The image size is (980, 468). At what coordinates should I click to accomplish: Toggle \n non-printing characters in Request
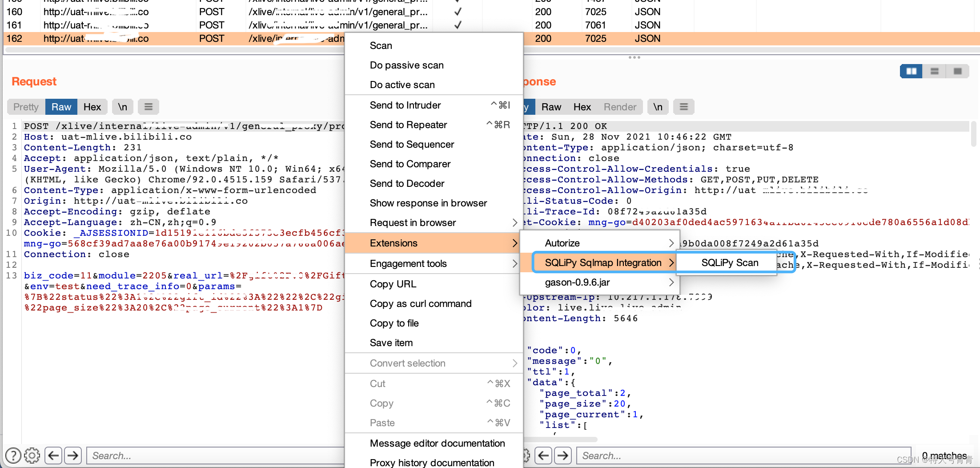(122, 107)
